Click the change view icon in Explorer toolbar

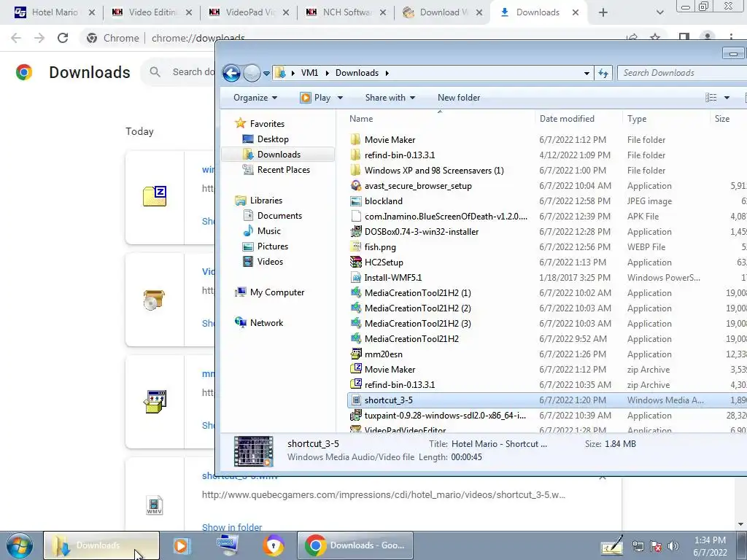tap(711, 98)
